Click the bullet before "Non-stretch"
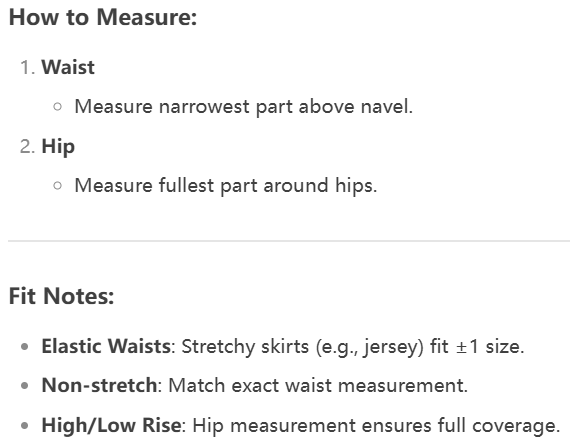The image size is (570, 444). pos(25,385)
